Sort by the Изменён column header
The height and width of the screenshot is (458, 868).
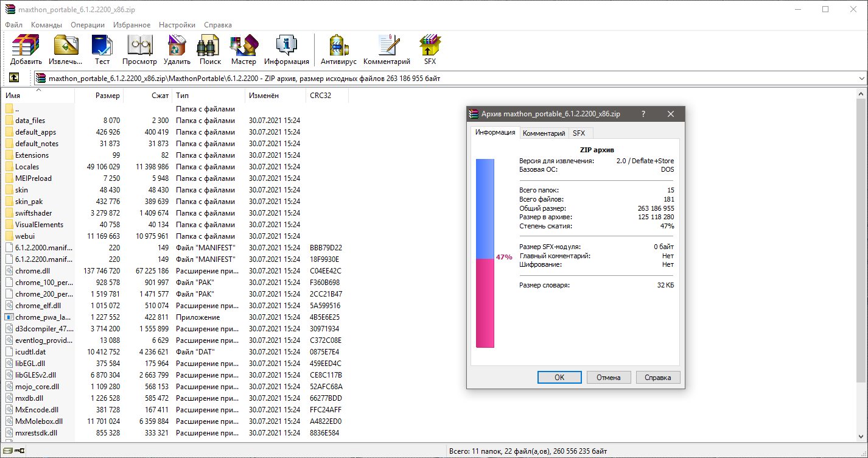point(276,96)
